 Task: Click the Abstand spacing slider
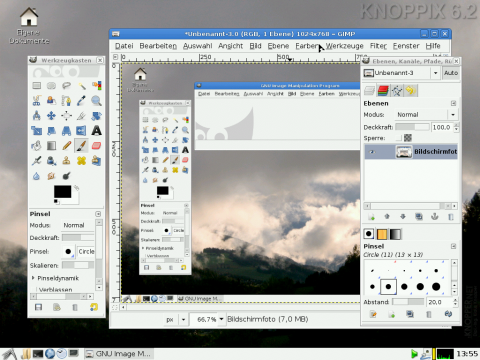click(x=408, y=302)
